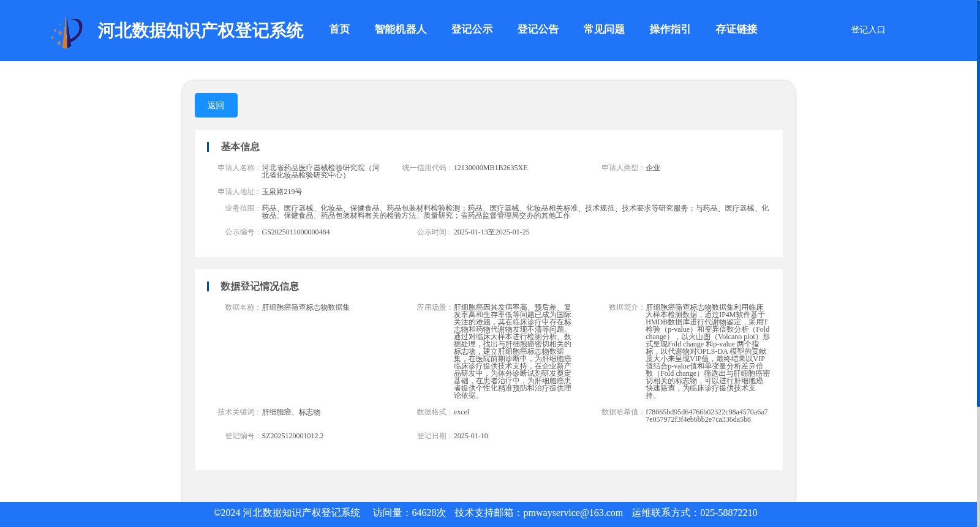This screenshot has width=980, height=527.
Task: Go to 首页 menu item
Action: (x=339, y=29)
